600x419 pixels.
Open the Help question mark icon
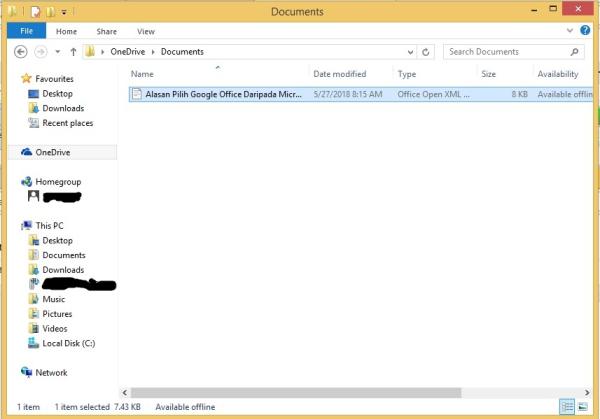tap(587, 32)
